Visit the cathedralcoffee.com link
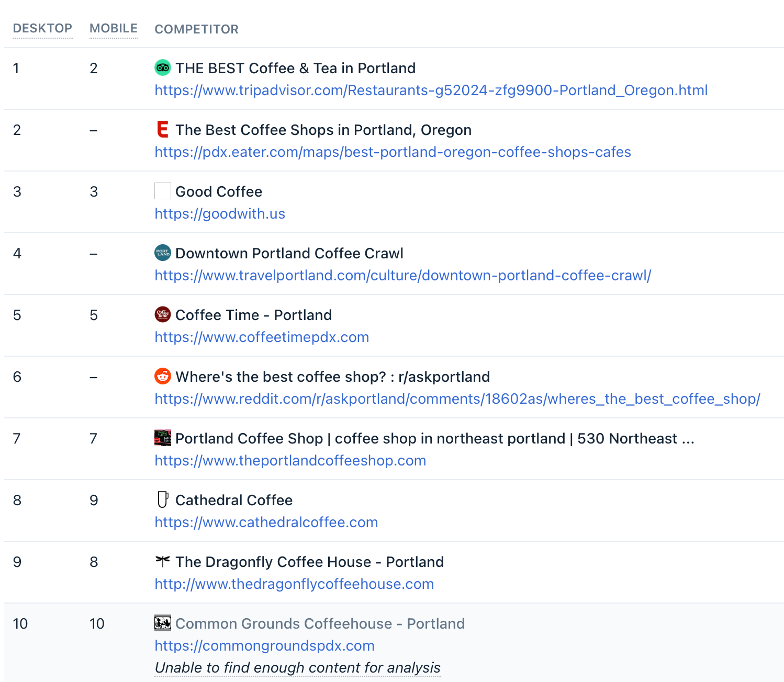Screen dimensions: 784x682 point(266,522)
